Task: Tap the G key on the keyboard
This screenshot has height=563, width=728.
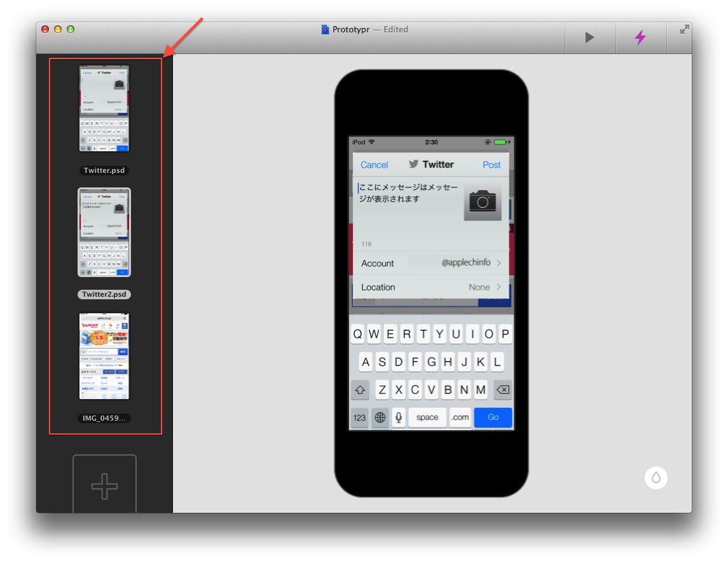Action: (431, 362)
